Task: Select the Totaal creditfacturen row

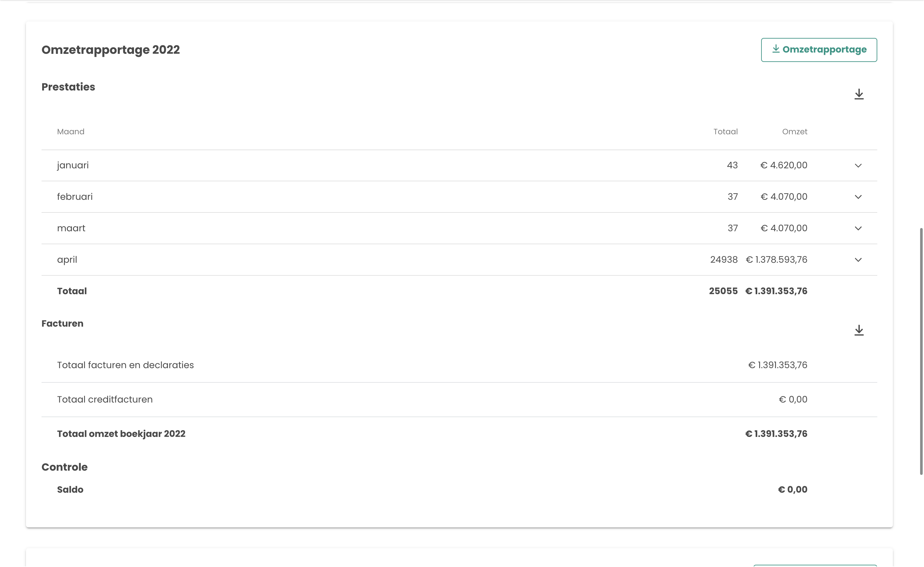Action: [x=104, y=400]
